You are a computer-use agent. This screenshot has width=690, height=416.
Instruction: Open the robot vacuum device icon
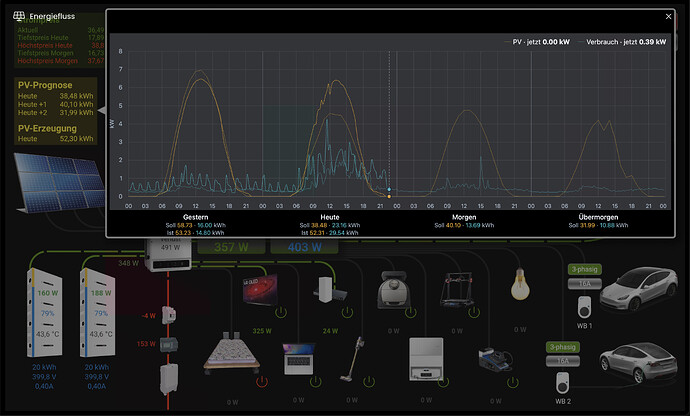pyautogui.click(x=394, y=289)
